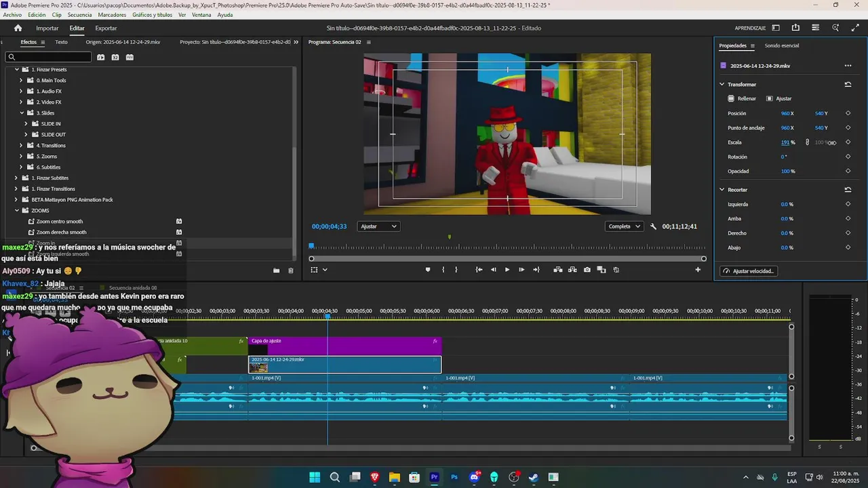Open Program monitor settings wrench
The width and height of the screenshot is (868, 488).
(653, 226)
